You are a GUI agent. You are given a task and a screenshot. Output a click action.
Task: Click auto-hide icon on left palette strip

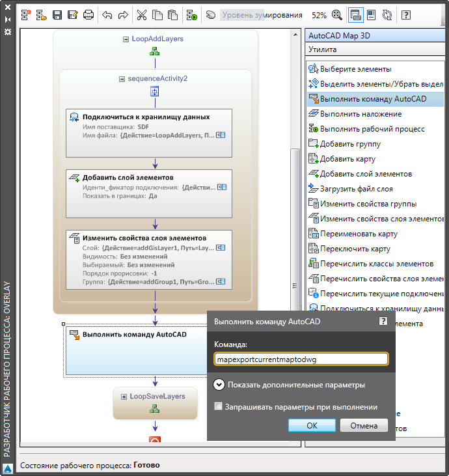pyautogui.click(x=8, y=20)
